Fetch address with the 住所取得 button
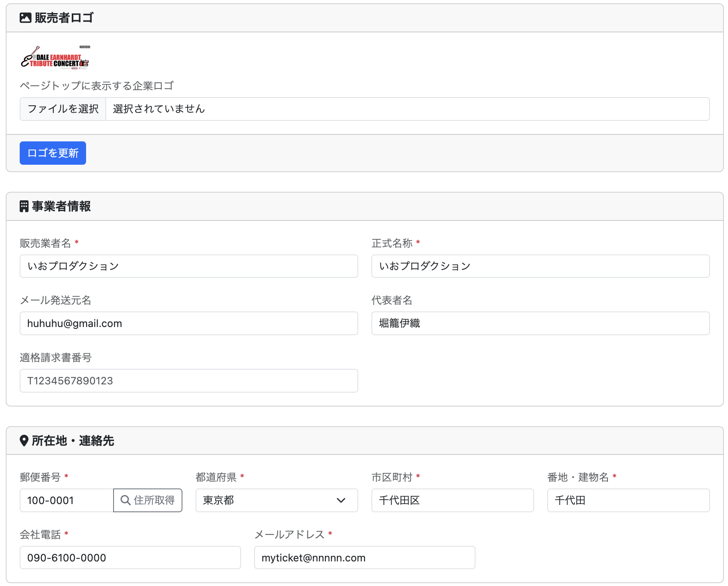The height and width of the screenshot is (586, 728). tap(148, 500)
